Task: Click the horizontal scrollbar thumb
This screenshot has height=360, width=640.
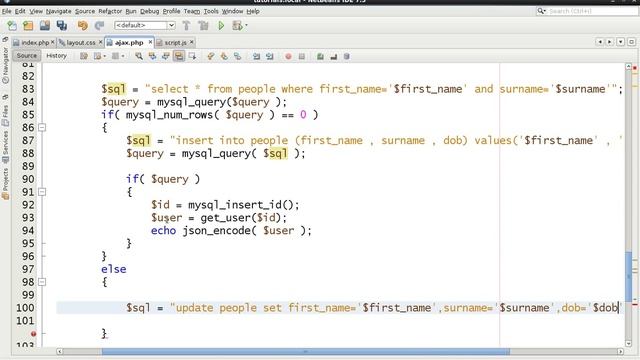Action: pos(306,351)
